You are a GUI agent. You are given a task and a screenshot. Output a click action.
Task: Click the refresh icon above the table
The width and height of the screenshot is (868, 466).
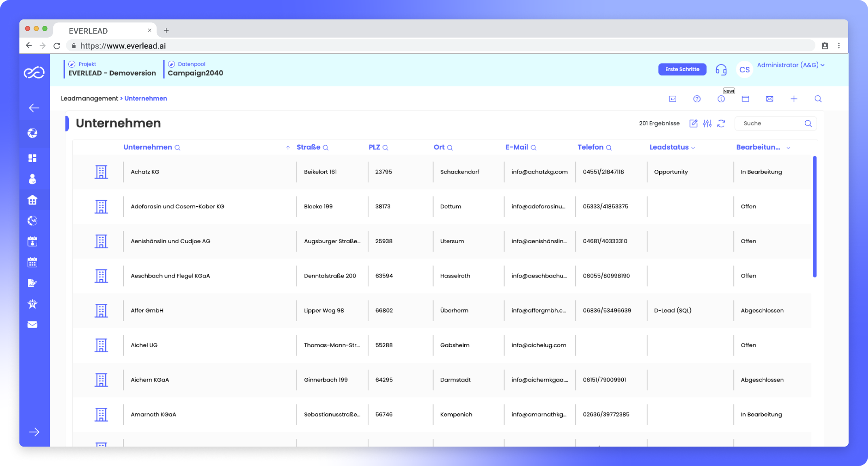[722, 123]
